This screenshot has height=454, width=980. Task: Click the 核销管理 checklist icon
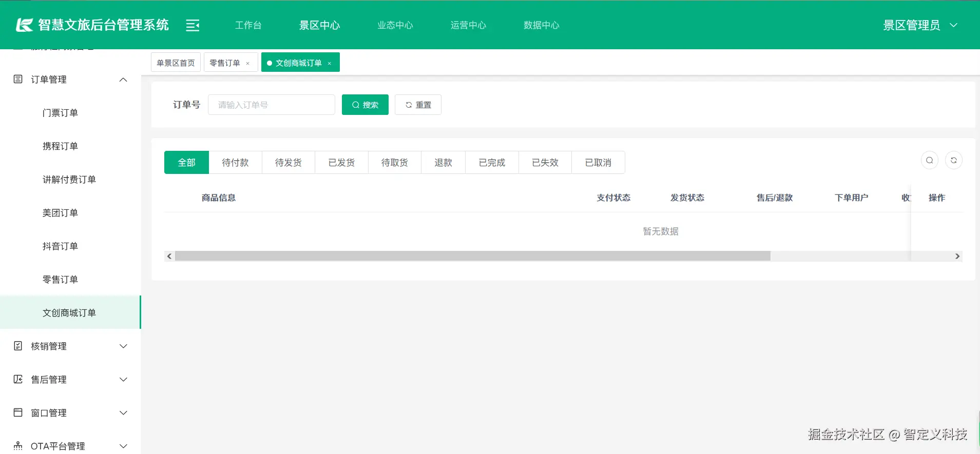coord(18,346)
